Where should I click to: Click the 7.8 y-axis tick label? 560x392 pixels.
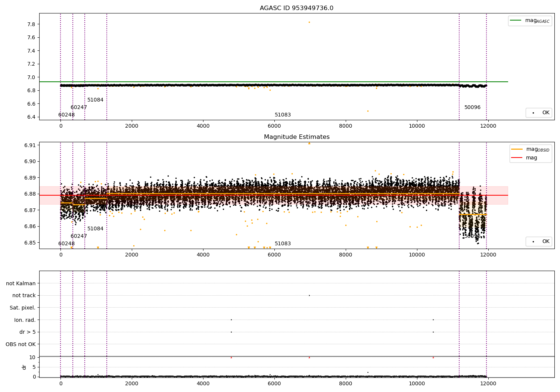[31, 24]
